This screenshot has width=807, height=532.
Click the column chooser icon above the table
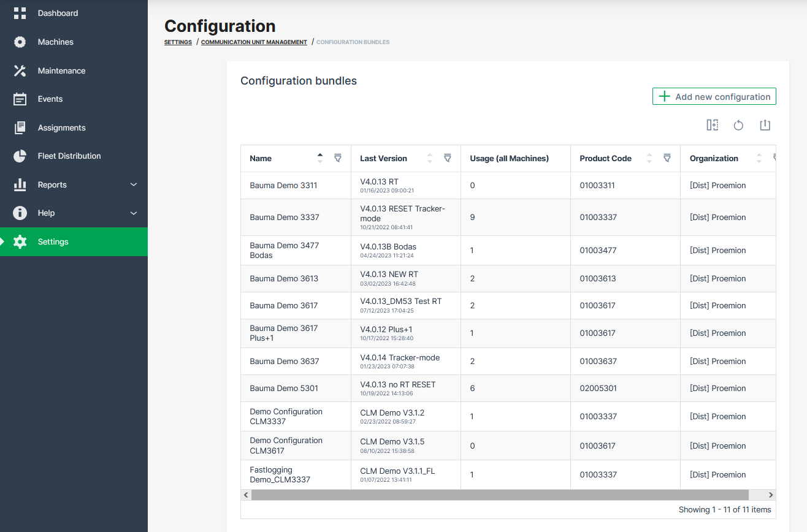tap(712, 125)
